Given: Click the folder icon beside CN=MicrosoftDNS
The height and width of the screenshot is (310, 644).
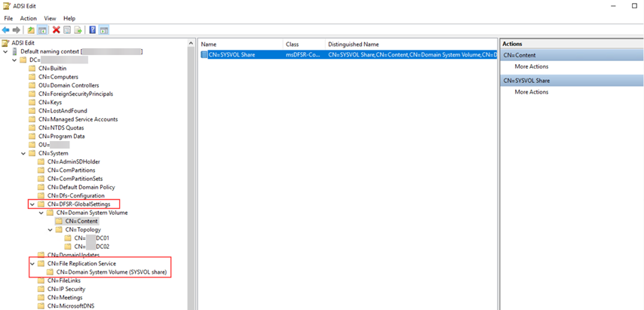Looking at the screenshot, I should point(41,306).
